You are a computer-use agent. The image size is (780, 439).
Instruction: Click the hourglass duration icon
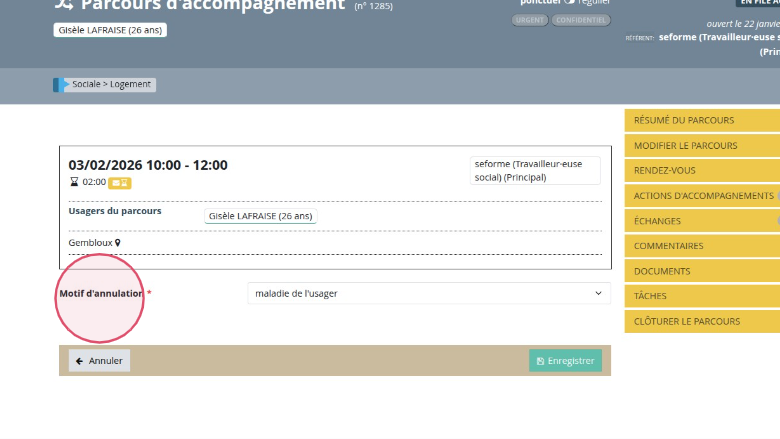(x=73, y=182)
